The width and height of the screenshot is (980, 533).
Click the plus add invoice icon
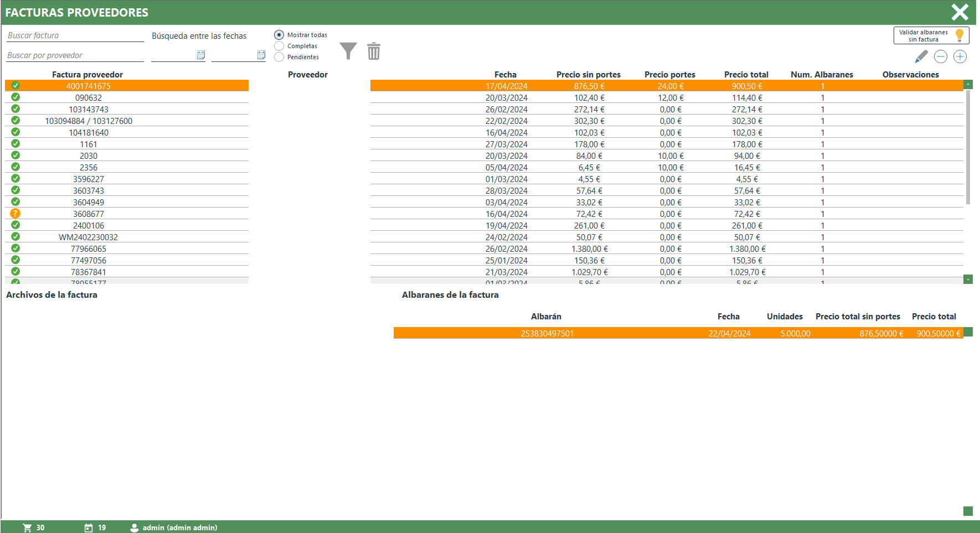(960, 56)
